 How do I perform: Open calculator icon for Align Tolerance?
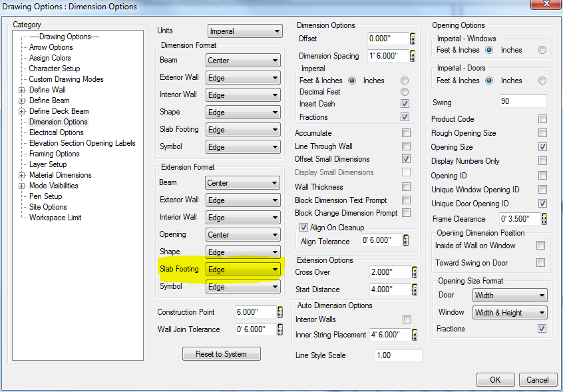click(406, 241)
